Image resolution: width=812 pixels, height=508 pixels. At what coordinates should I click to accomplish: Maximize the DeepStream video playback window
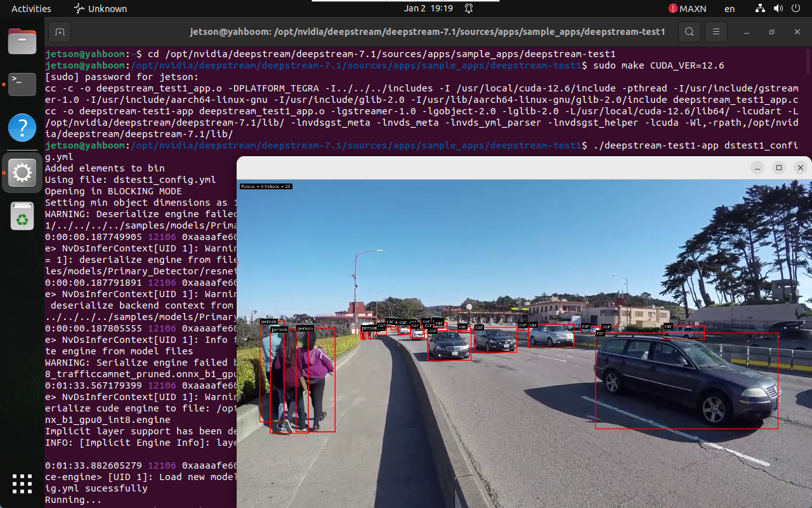coord(779,167)
